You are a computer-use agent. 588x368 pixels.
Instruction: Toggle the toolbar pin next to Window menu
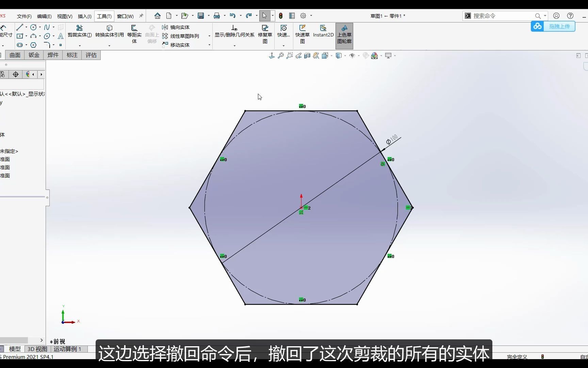141,15
